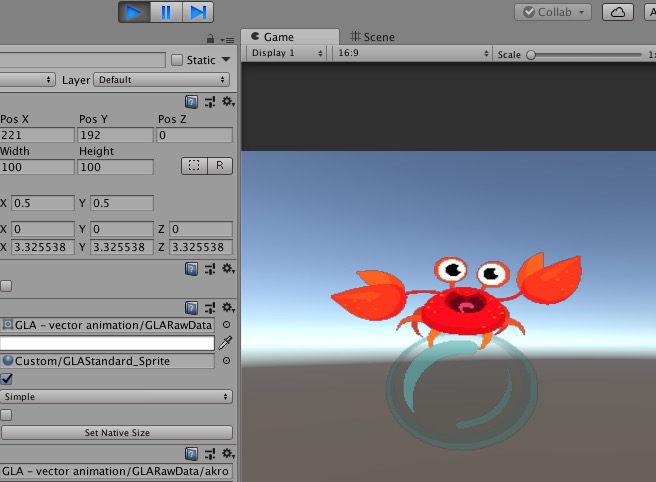Adjust the Scale slider handle
Screen dimensions: 656x482
click(x=531, y=55)
